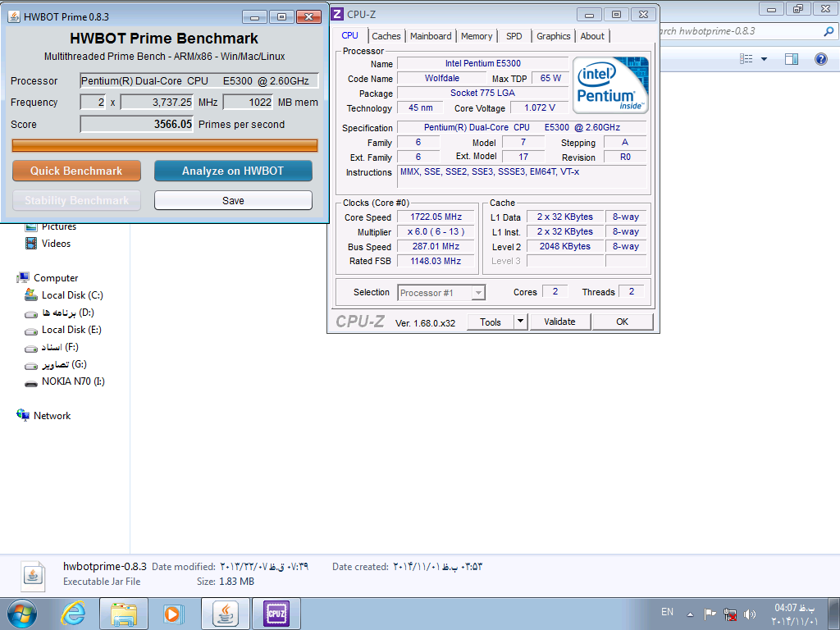
Task: Launch Internet Explorer from the taskbar
Action: (72, 614)
